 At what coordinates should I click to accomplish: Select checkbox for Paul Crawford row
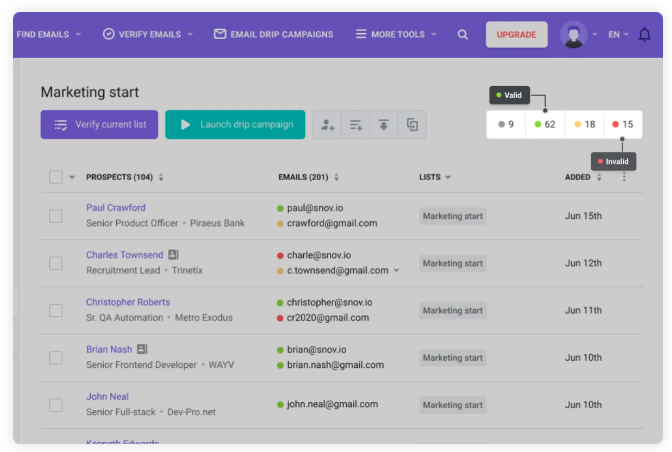(x=56, y=216)
